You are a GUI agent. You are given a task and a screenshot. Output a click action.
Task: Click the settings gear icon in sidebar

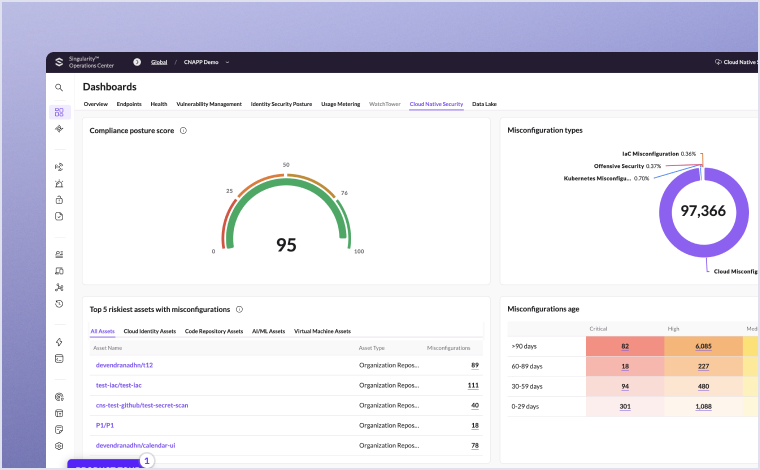pyautogui.click(x=59, y=446)
